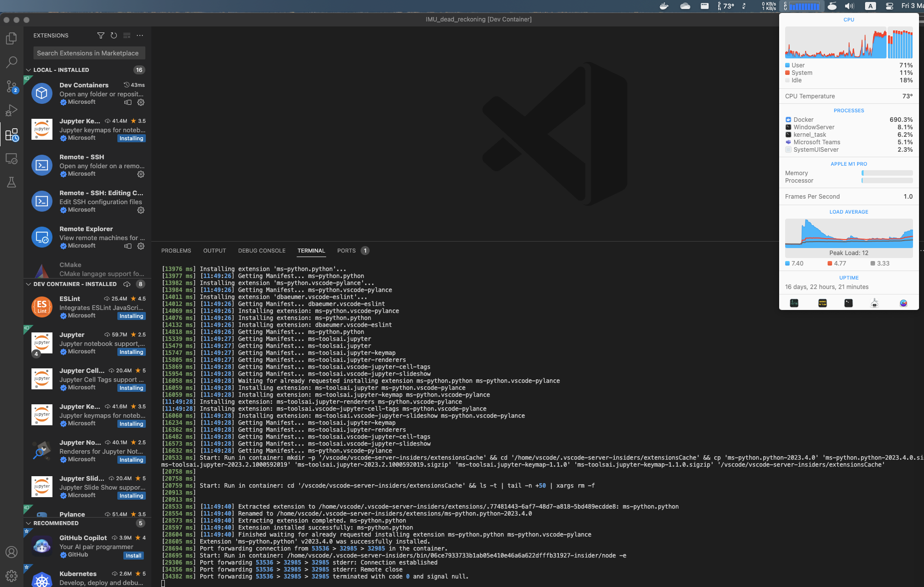Refresh the extensions list

tap(114, 35)
